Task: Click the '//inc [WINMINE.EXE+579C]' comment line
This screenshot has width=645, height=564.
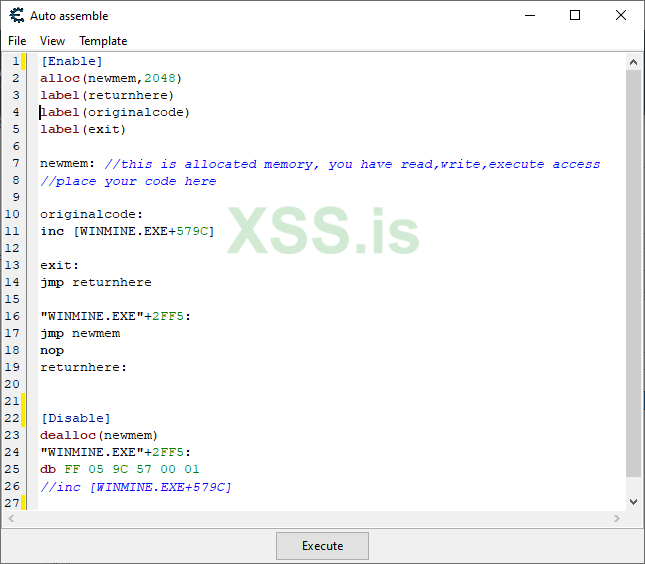Action: point(136,487)
